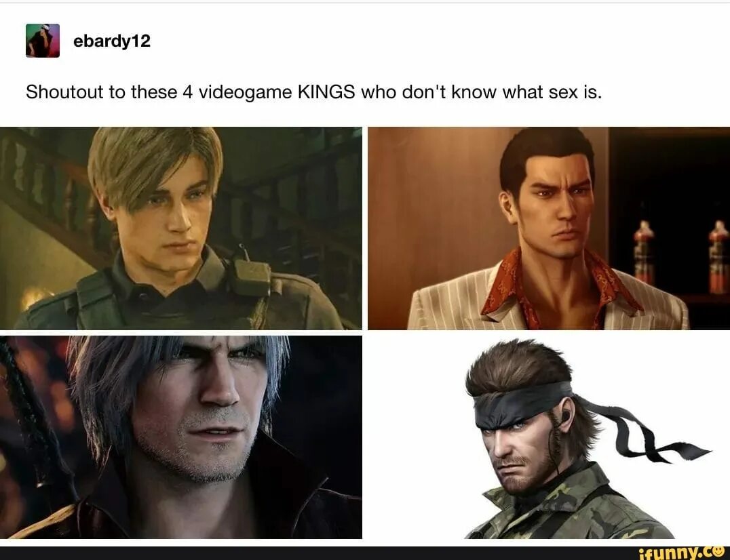Click the post caption starting with Shoutout
This screenshot has width=730, height=560.
pos(314,92)
